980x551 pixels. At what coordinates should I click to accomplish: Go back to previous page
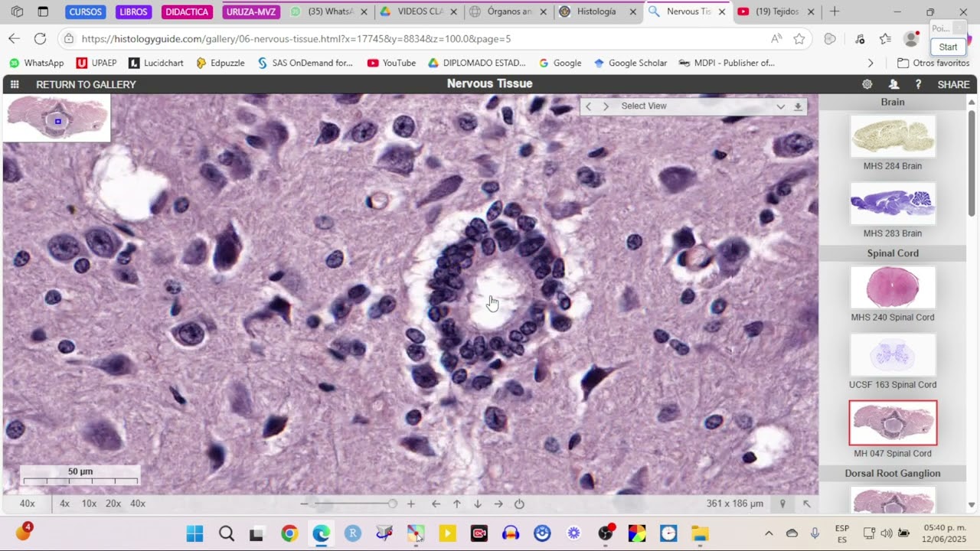pyautogui.click(x=15, y=38)
